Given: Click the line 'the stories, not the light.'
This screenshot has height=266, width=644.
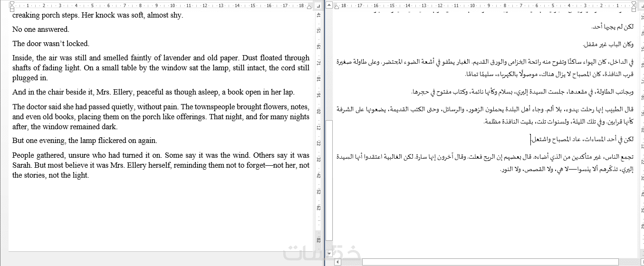Looking at the screenshot, I should pyautogui.click(x=51, y=175).
